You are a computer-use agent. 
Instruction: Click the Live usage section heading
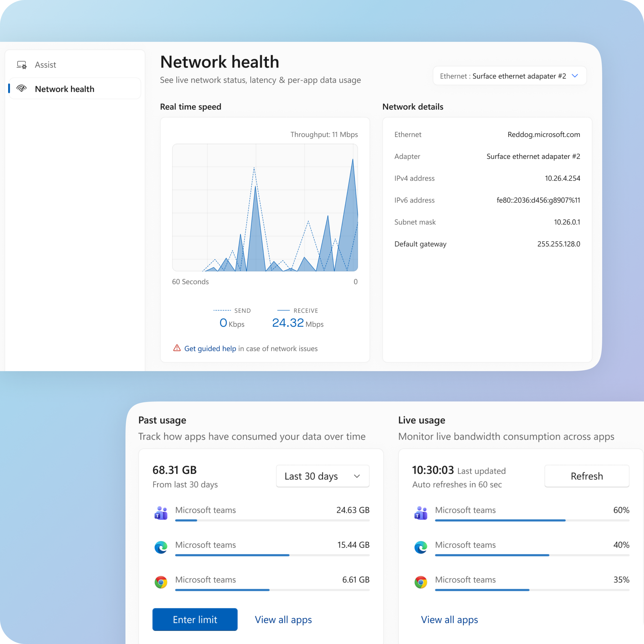tap(422, 420)
